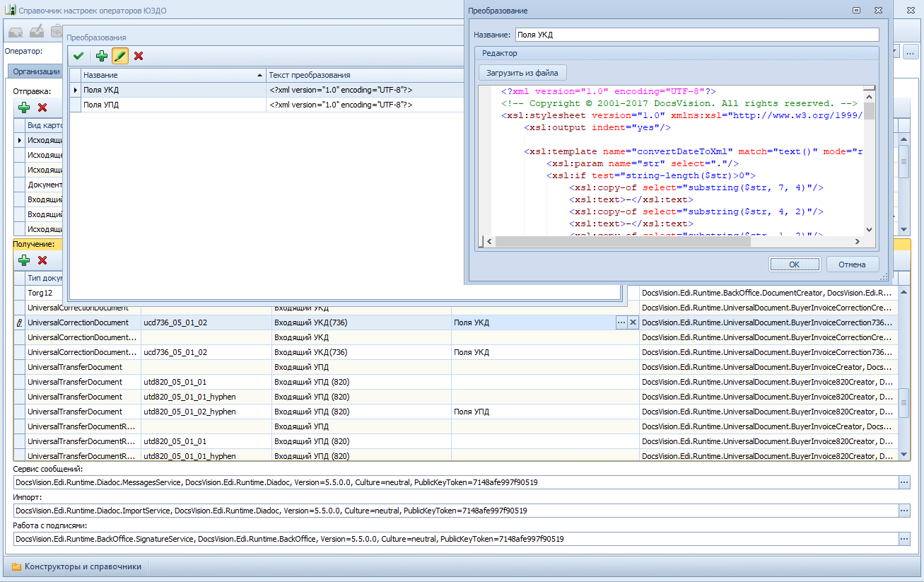Image resolution: width=924 pixels, height=582 pixels.
Task: Click Отмена in Преобразование dialog
Action: 852,264
